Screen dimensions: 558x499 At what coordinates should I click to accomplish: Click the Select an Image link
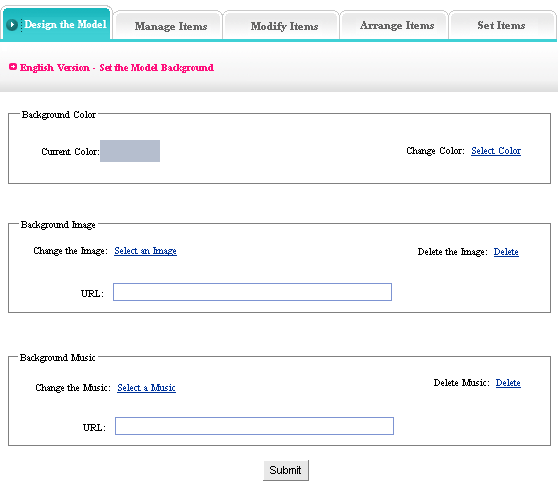(x=145, y=251)
